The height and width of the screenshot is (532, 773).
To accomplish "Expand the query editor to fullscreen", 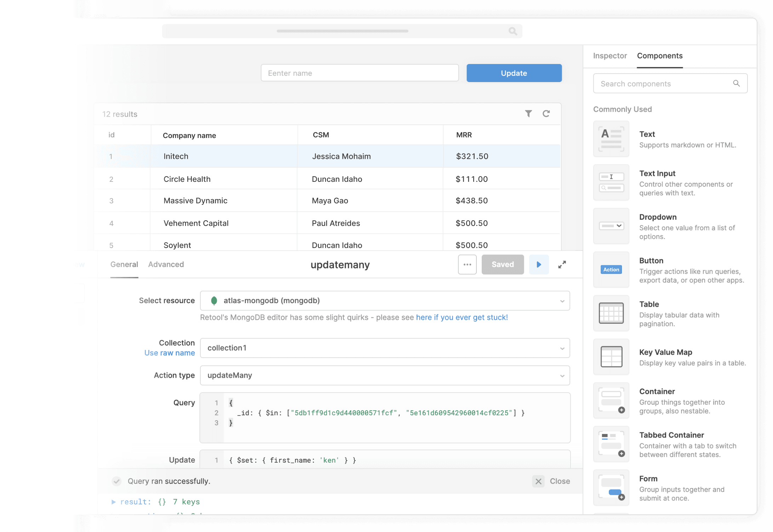I will [x=562, y=264].
